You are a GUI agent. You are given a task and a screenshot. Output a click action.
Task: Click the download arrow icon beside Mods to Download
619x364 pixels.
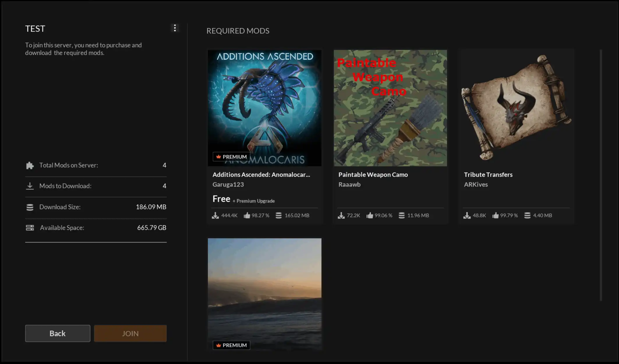click(x=30, y=186)
